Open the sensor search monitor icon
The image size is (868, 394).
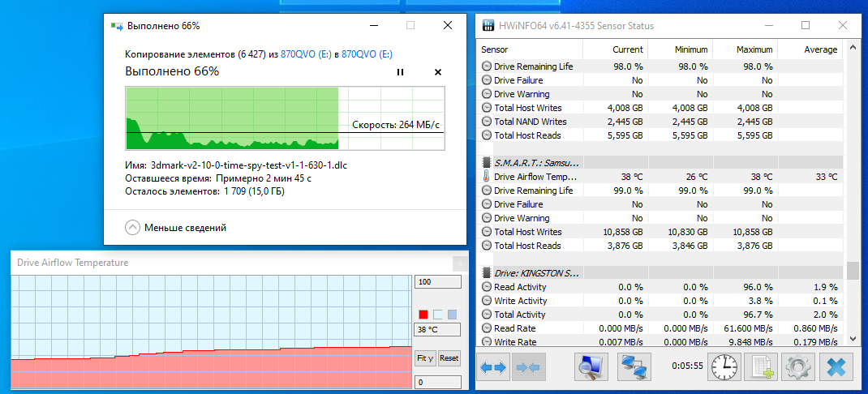pos(591,367)
